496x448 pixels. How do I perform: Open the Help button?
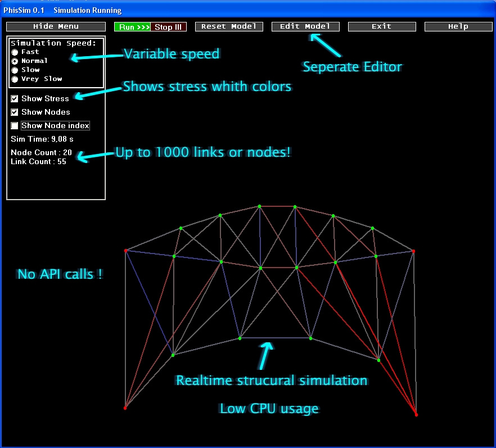pos(458,26)
